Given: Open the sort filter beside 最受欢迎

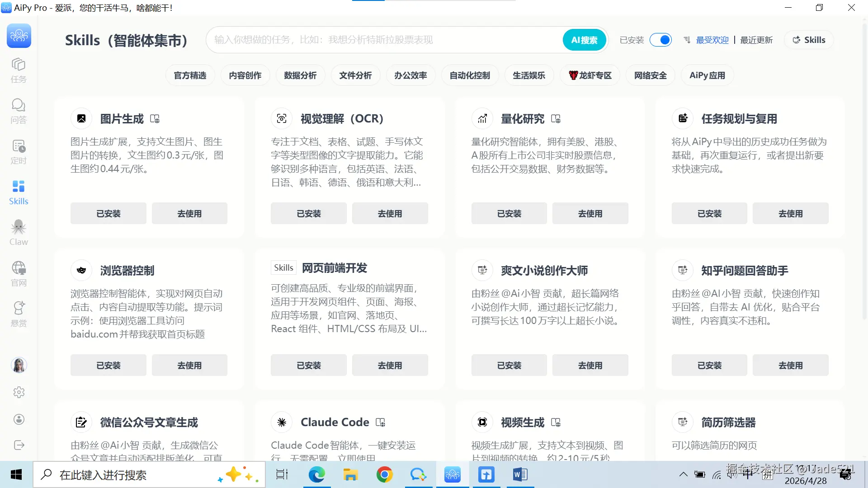Looking at the screenshot, I should pos(687,40).
